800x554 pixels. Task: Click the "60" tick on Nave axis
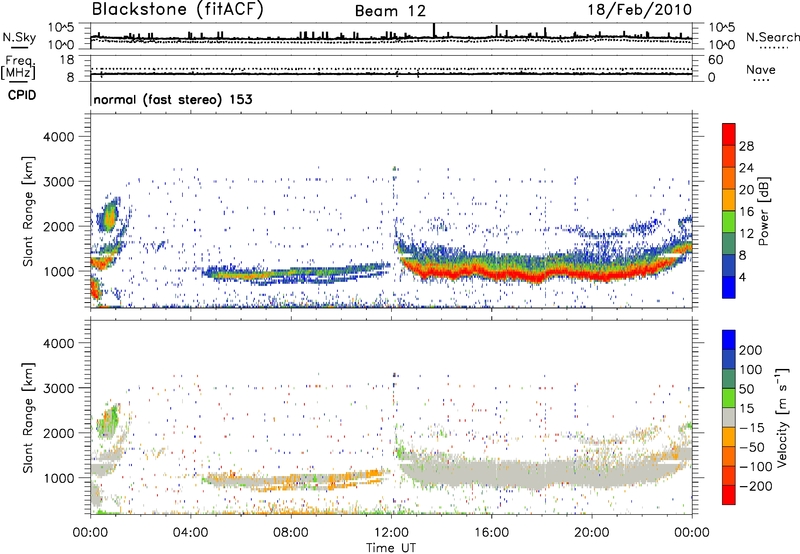(x=716, y=60)
